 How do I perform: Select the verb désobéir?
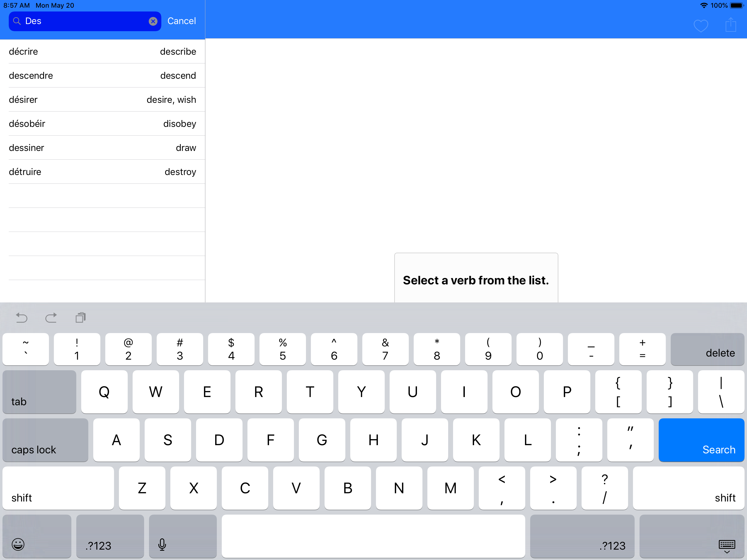coord(102,124)
